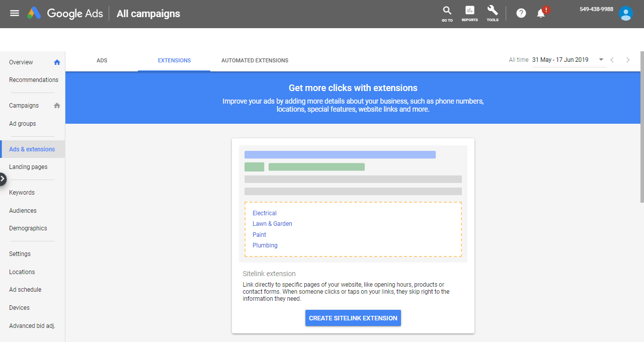Click Create Sitelink Extension button
This screenshot has height=342, width=644.
pyautogui.click(x=353, y=318)
